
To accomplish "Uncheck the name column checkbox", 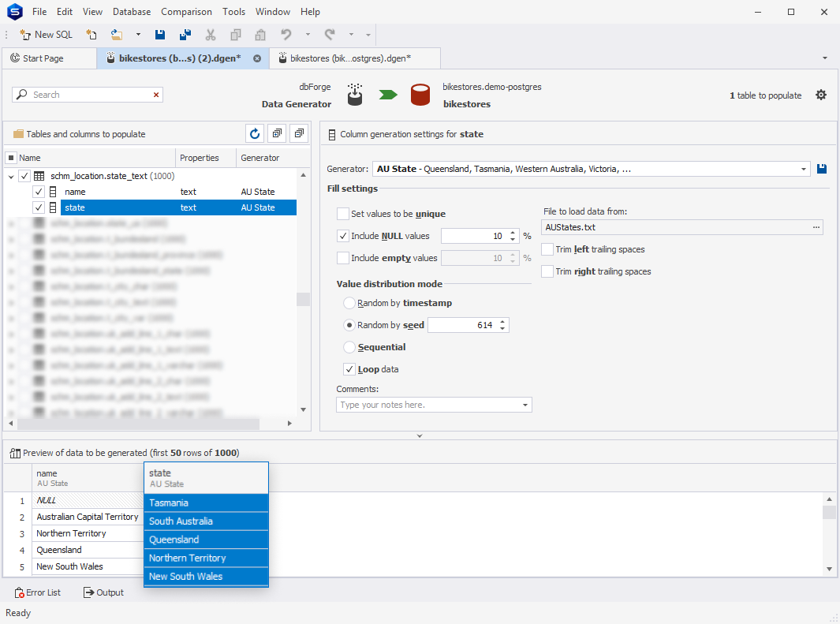I will 39,192.
